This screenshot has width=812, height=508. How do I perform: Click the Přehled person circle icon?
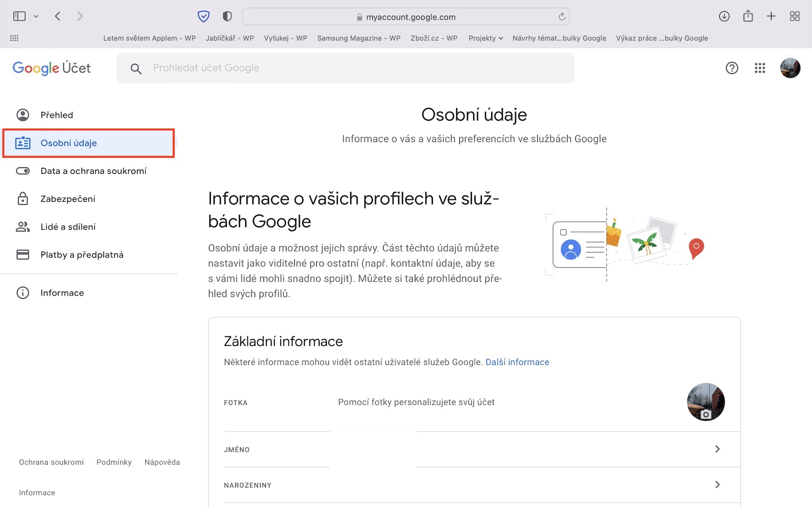tap(23, 115)
